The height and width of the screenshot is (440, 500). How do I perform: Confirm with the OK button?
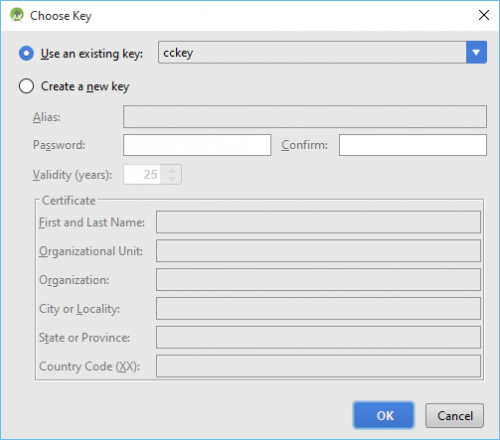[x=384, y=415]
